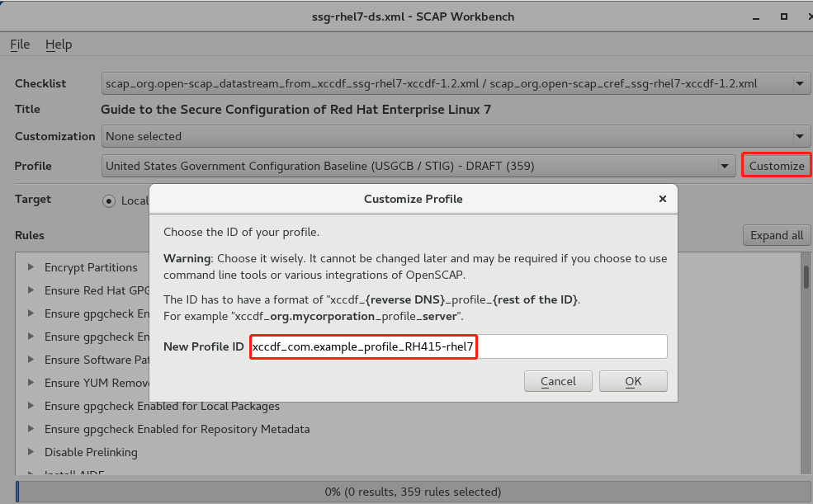Expand the Ensure YUM Removes rule

[31, 383]
